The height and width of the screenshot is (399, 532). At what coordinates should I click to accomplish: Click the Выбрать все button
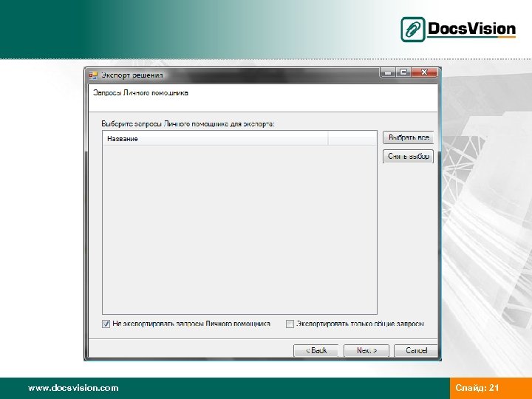tap(408, 137)
